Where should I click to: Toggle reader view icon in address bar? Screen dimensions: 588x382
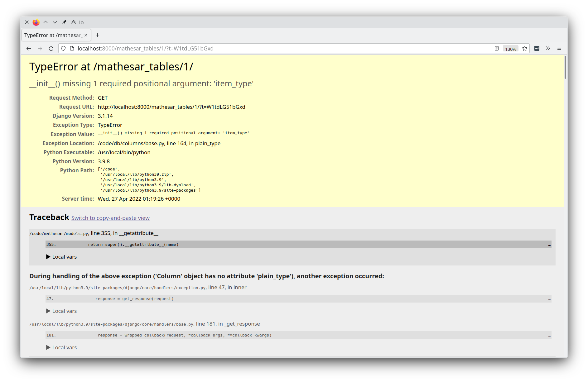pyautogui.click(x=497, y=48)
